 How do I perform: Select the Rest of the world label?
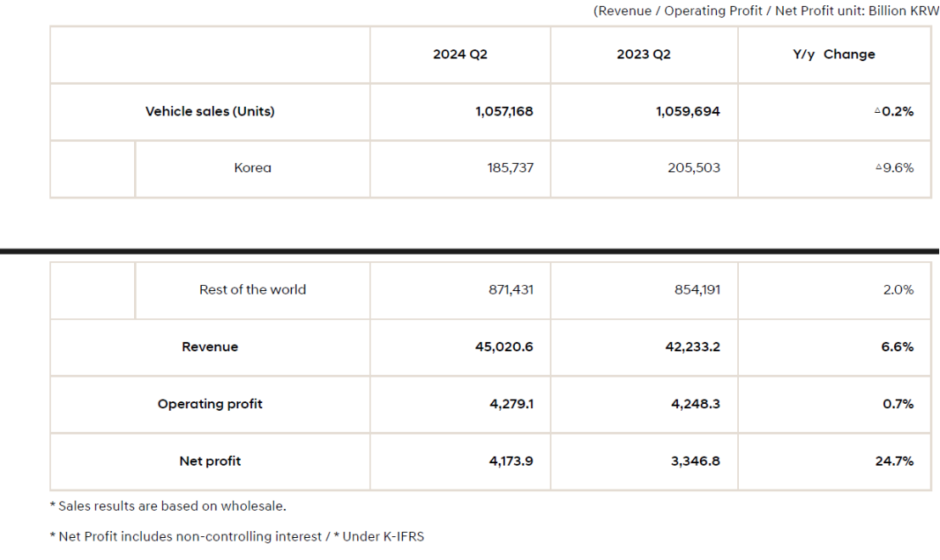[253, 289]
